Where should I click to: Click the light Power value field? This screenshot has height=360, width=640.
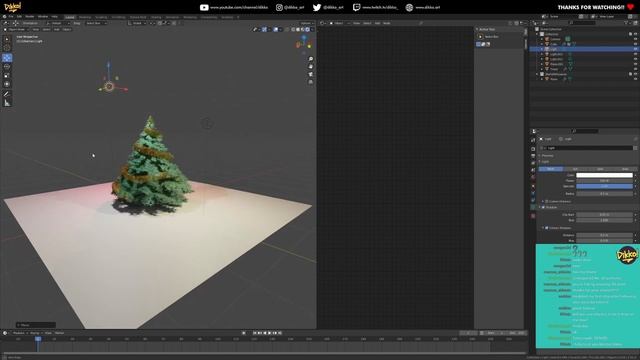pos(604,181)
